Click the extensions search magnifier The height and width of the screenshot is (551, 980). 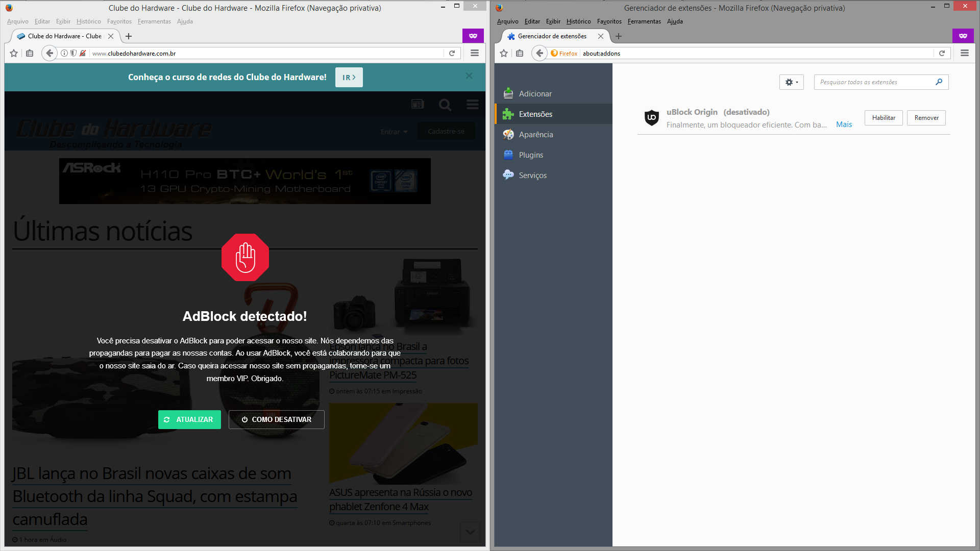tap(939, 82)
